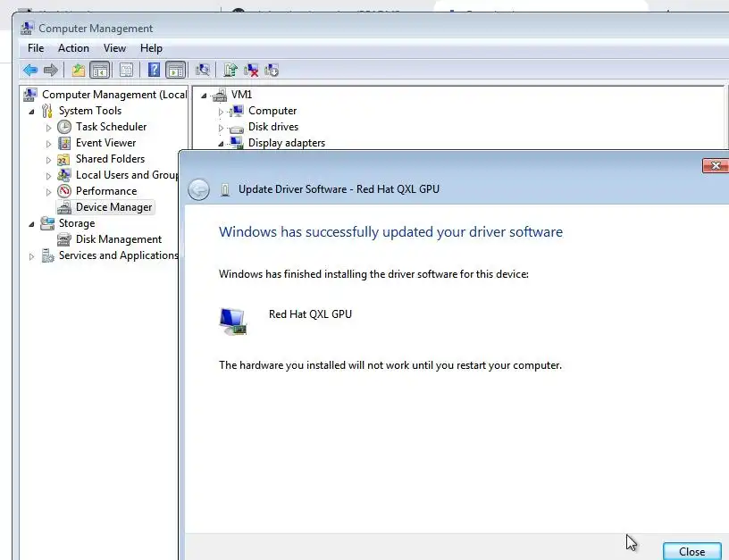This screenshot has width=729, height=560.
Task: Click the dialog back arrow button
Action: coord(199,189)
